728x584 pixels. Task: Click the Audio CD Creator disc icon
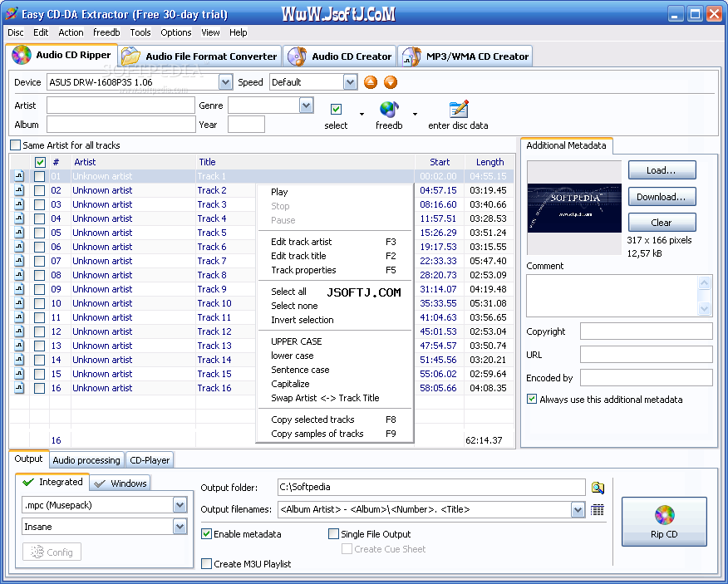tap(297, 56)
